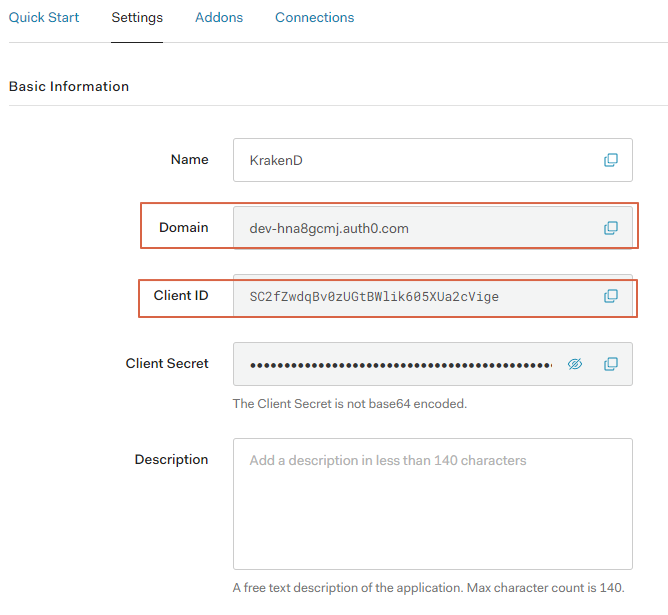Select the Settings tab
This screenshot has height=615, width=668.
pyautogui.click(x=137, y=17)
